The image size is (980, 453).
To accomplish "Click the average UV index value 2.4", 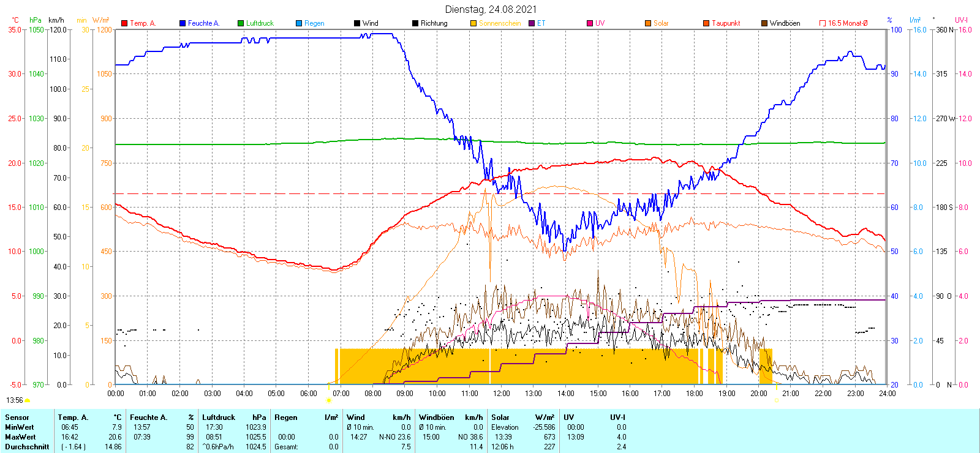I will click(x=622, y=447).
